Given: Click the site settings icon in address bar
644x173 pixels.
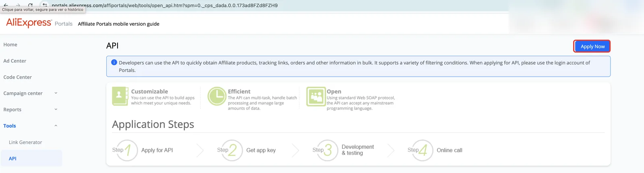Looking at the screenshot, I should [45, 5].
